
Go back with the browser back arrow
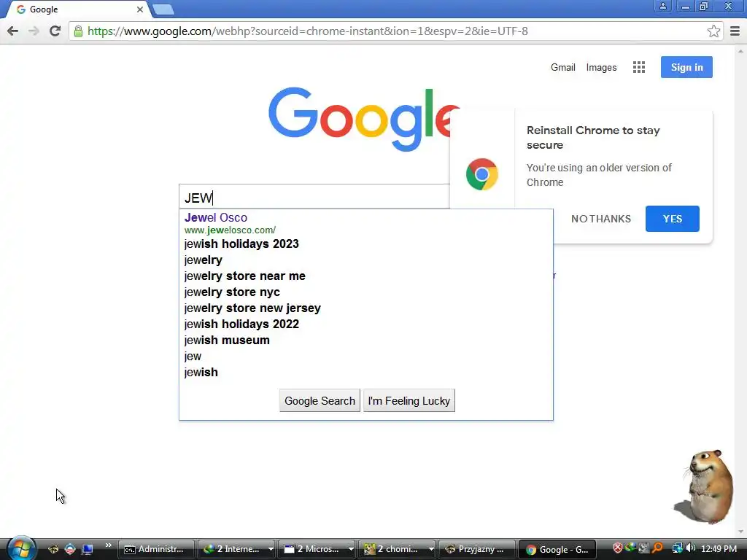[x=13, y=31]
